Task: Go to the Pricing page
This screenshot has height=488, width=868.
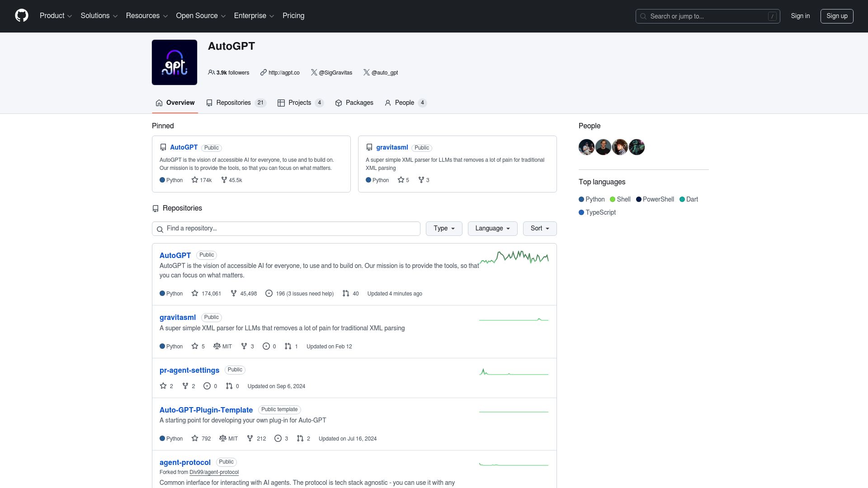Action: (293, 16)
